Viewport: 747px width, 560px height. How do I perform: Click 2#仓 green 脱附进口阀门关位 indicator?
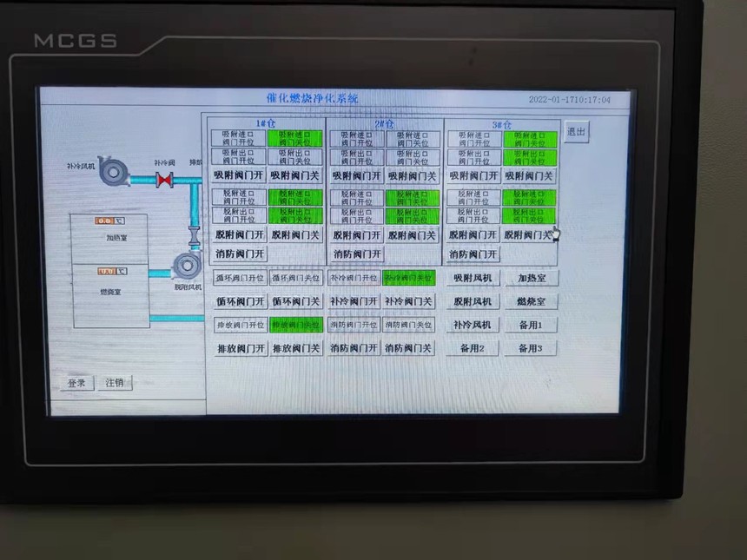[x=412, y=198]
